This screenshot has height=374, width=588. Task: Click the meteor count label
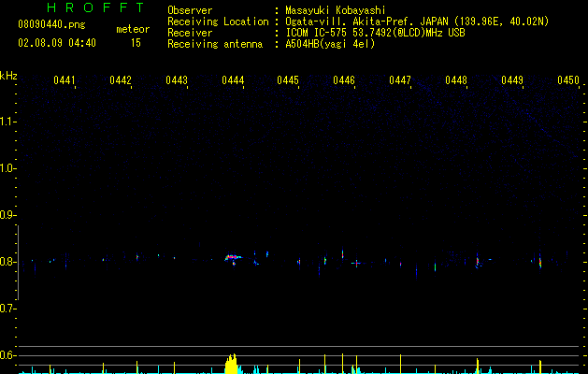(x=133, y=29)
